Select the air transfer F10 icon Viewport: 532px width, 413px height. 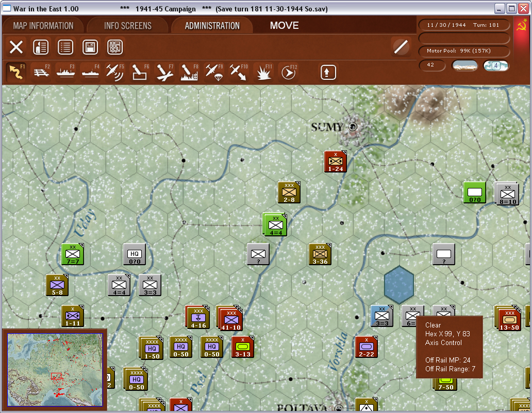click(239, 72)
